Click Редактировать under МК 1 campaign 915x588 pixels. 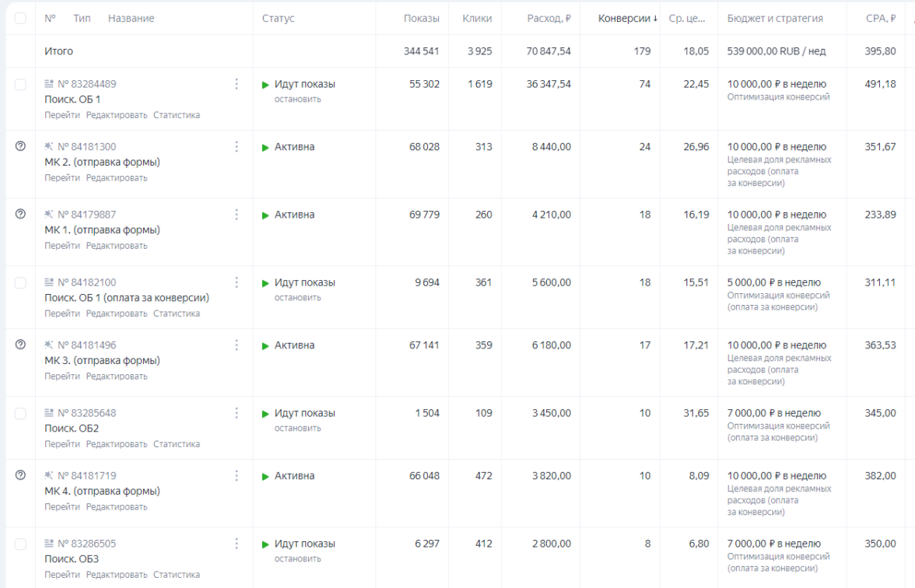coord(117,246)
